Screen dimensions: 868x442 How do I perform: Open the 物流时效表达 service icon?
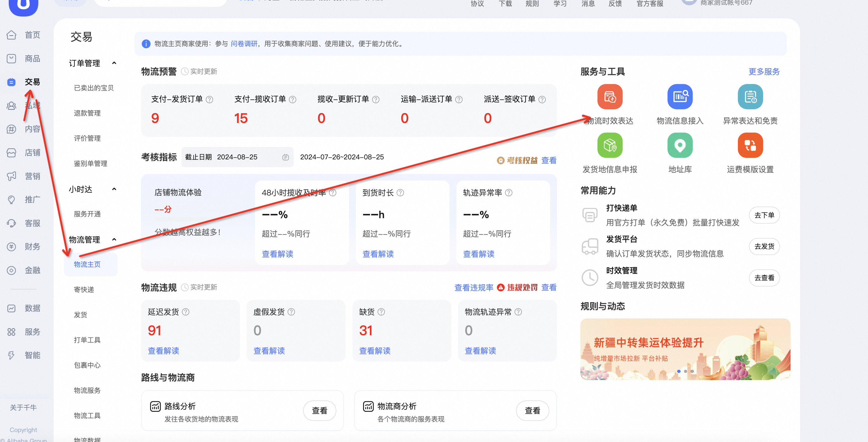click(610, 97)
